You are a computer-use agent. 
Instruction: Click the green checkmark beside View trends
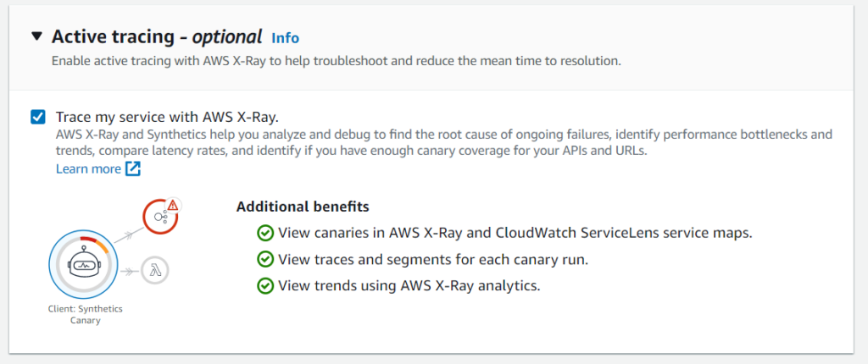[x=265, y=285]
